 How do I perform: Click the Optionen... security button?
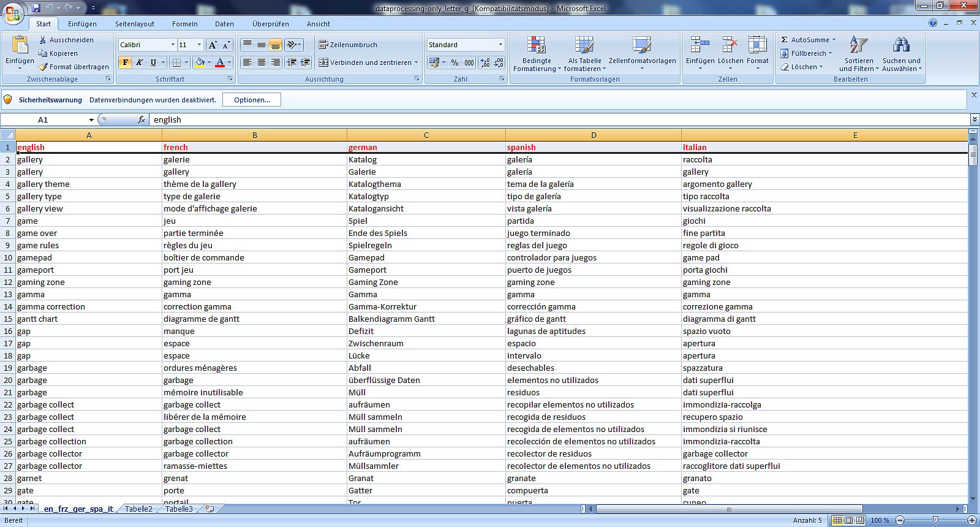coord(252,100)
